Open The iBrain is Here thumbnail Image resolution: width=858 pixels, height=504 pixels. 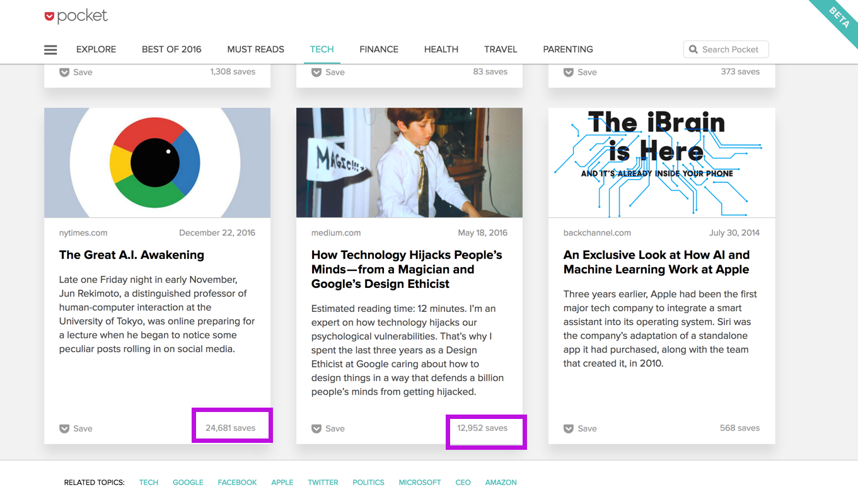pyautogui.click(x=662, y=163)
